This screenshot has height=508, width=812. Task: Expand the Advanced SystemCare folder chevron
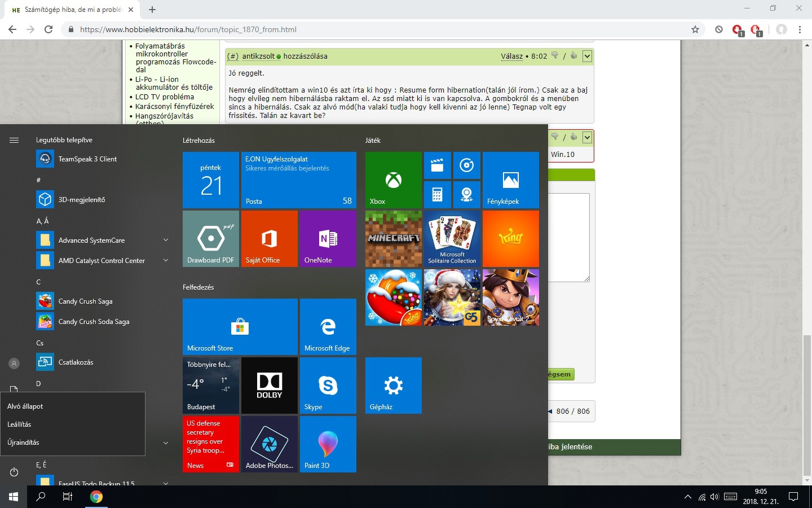coord(166,240)
